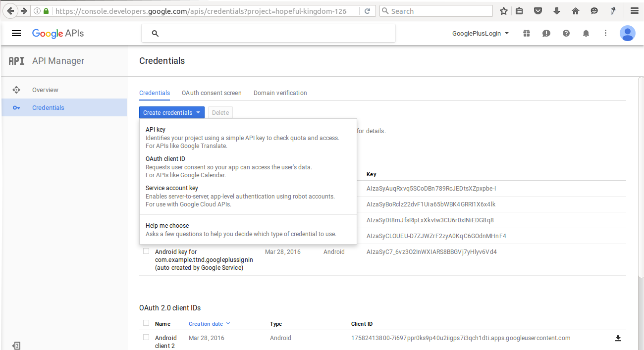
Task: Choose OAuth client ID option
Action: [248, 167]
